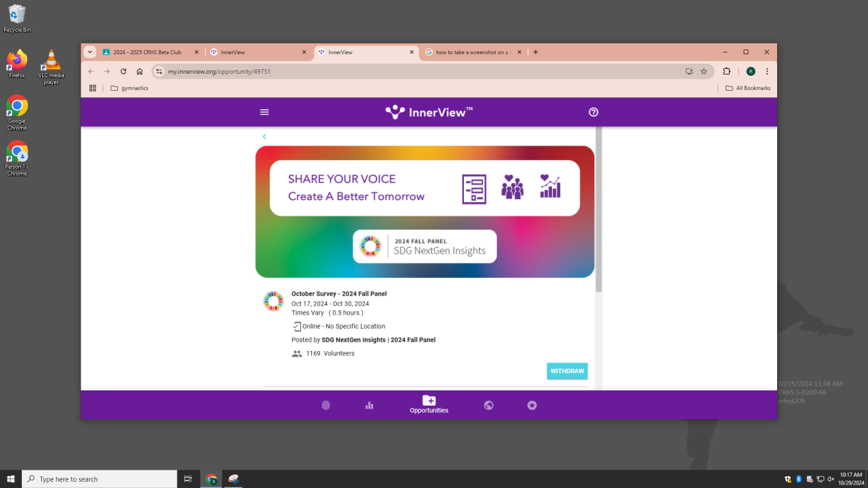Go to the Chrome home page
This screenshot has height=488, width=868.
pyautogui.click(x=140, y=71)
